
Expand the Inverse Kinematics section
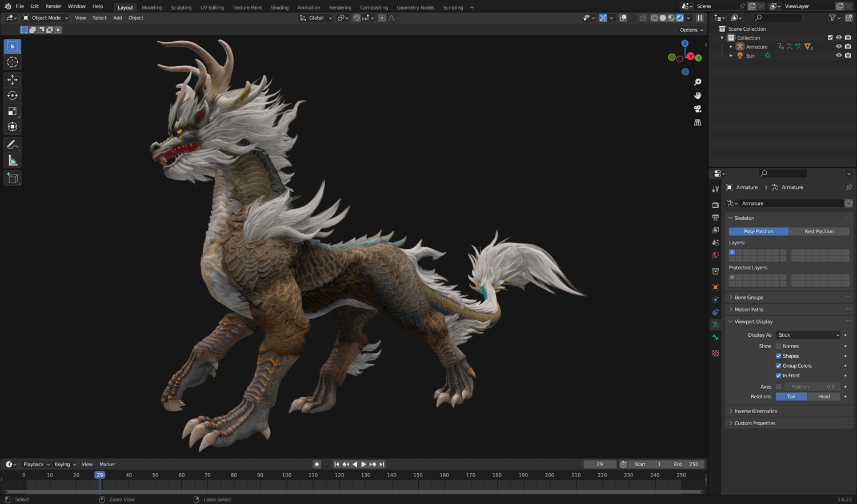pyautogui.click(x=755, y=411)
